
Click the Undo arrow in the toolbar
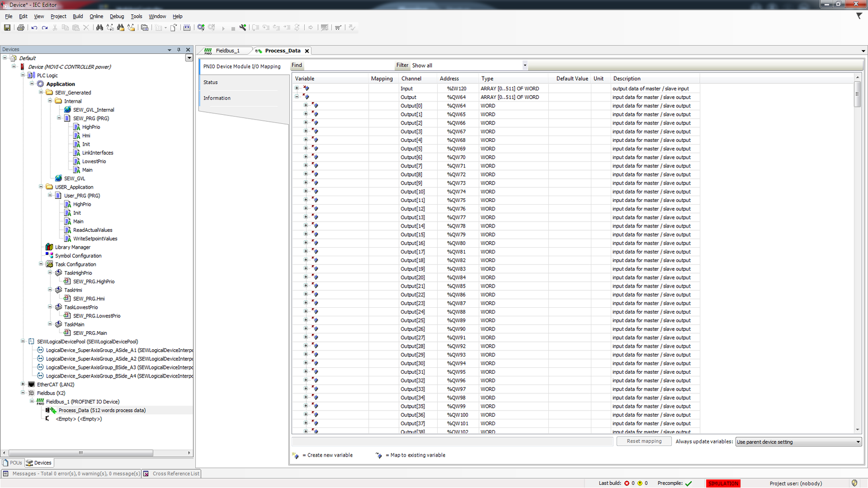click(x=34, y=28)
